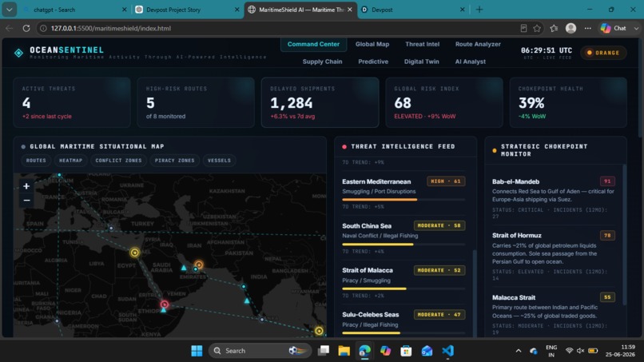
Task: Open the Outlook mail icon in taskbar
Action: pyautogui.click(x=427, y=351)
